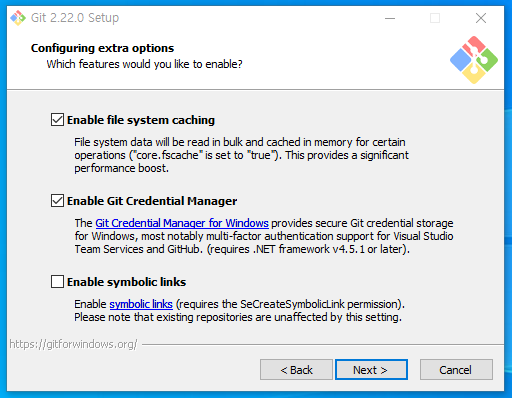Click the greyed-out maximize button
The image size is (512, 398).
tap(435, 18)
